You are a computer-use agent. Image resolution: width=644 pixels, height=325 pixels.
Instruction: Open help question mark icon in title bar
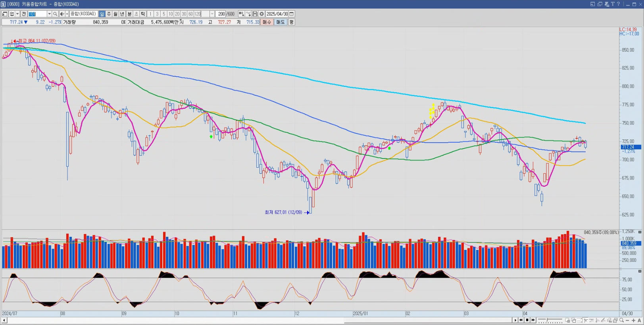[618, 4]
